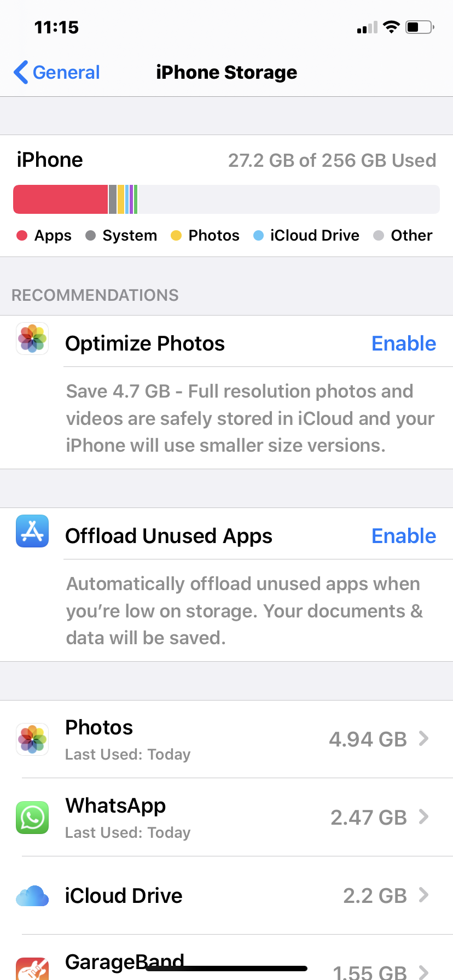Tap the GarageBand guitar icon
The image size is (453, 980).
click(x=32, y=969)
